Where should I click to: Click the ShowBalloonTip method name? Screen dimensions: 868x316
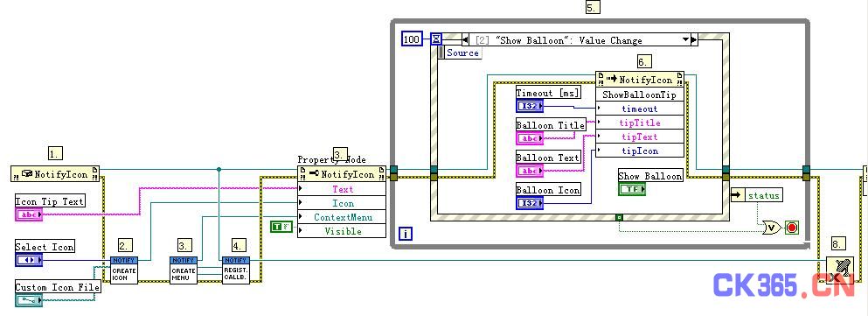click(x=639, y=95)
